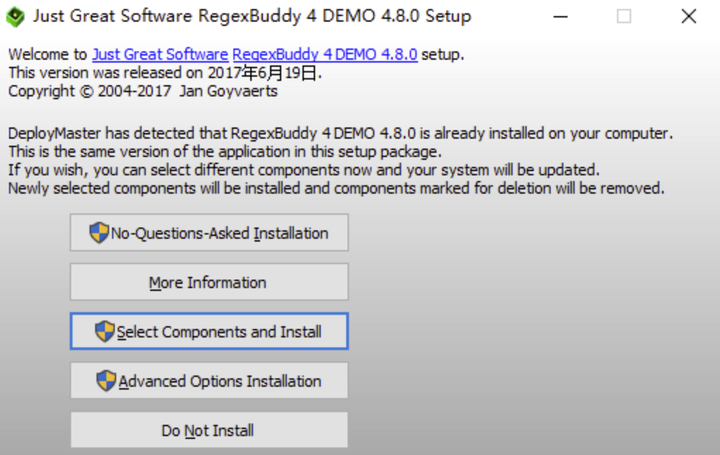The width and height of the screenshot is (720, 455).
Task: Start the No-Questions-Asked Installation
Action: 209,232
